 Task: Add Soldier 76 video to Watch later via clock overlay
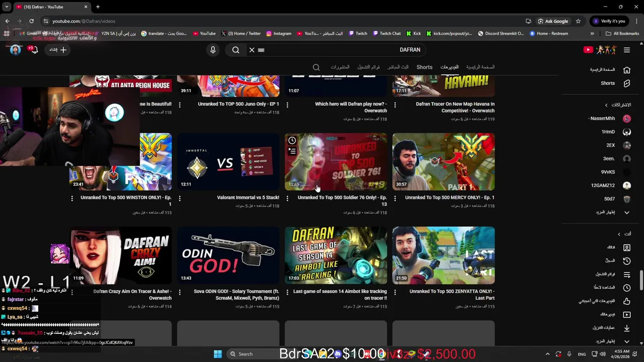[292, 140]
